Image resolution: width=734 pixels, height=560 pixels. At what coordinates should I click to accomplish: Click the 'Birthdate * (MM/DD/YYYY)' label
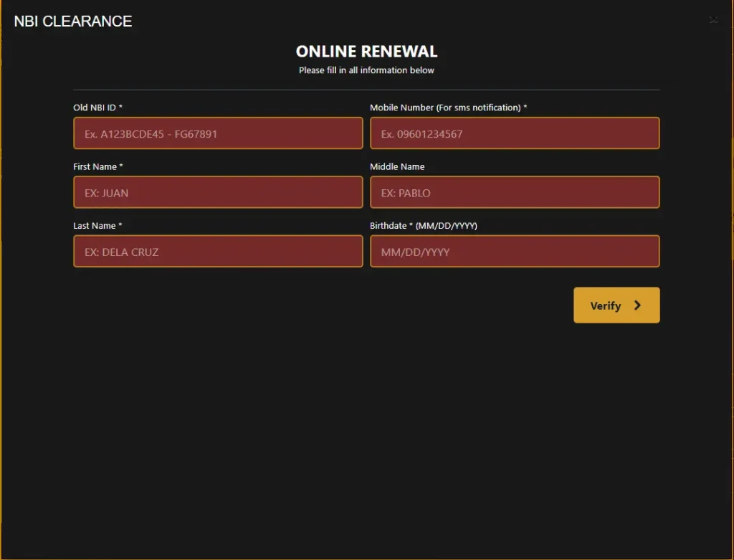pyautogui.click(x=424, y=225)
